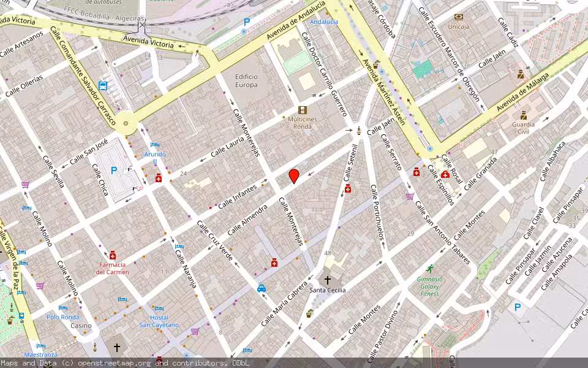Click the café cup icon on Avenida Martínez Astein
588x368 pixels.
click(x=375, y=65)
